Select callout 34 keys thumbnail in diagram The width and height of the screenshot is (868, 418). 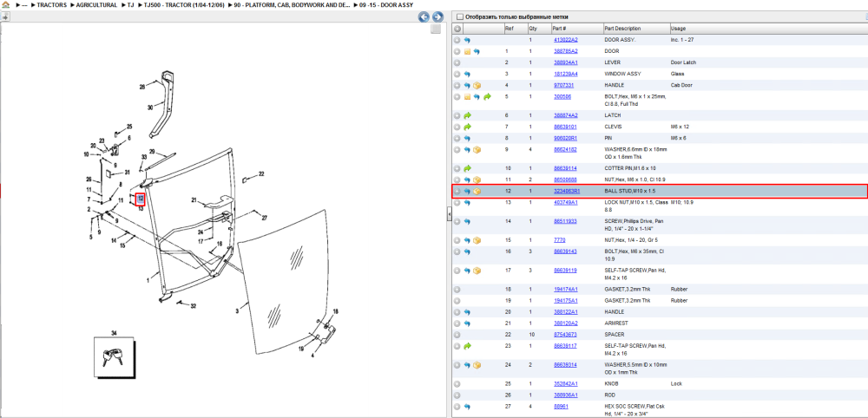pos(115,357)
